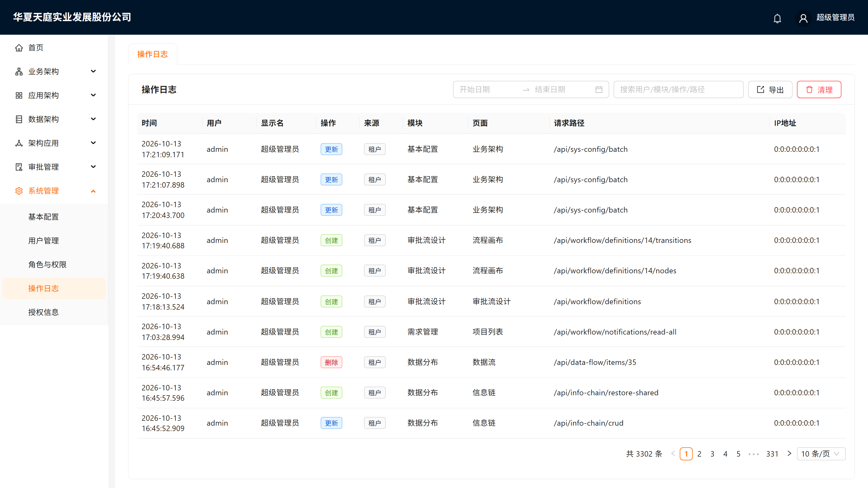Click /api/workflow/definitions/14/transitions path cell

click(622, 240)
